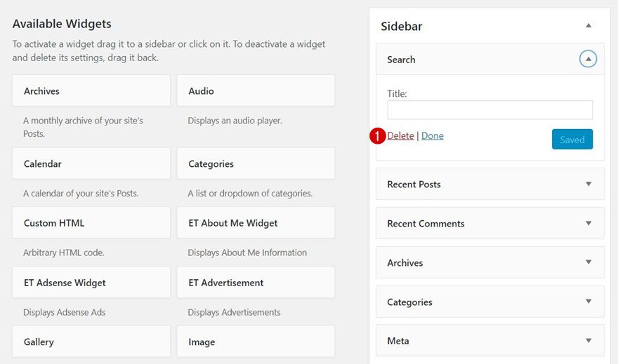Viewport: 618px width, 364px height.
Task: Expand the Recent Comments widget
Action: click(x=589, y=224)
